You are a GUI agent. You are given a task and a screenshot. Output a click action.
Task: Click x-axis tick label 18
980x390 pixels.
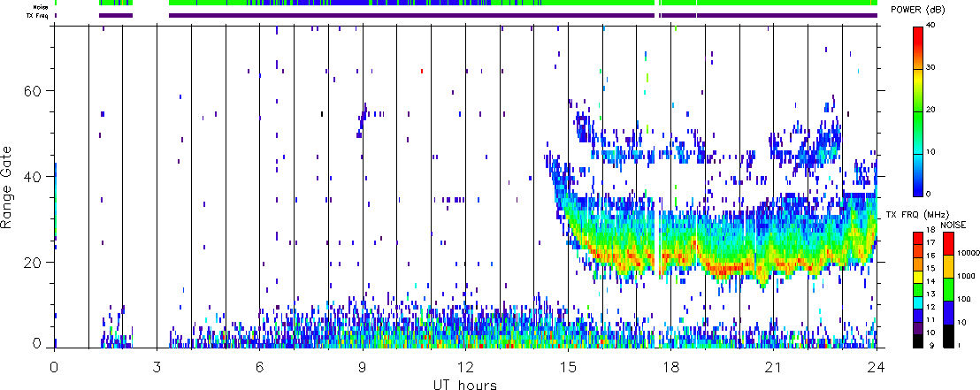tap(670, 366)
